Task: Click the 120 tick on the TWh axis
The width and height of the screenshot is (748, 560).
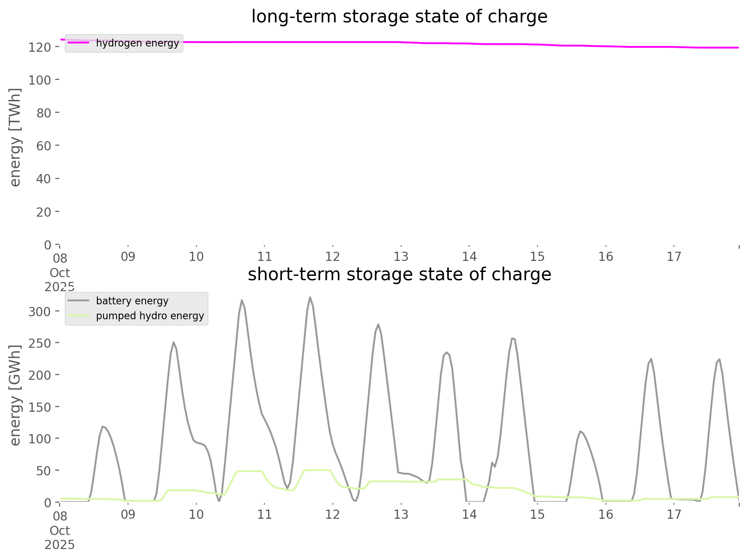Action: click(40, 47)
